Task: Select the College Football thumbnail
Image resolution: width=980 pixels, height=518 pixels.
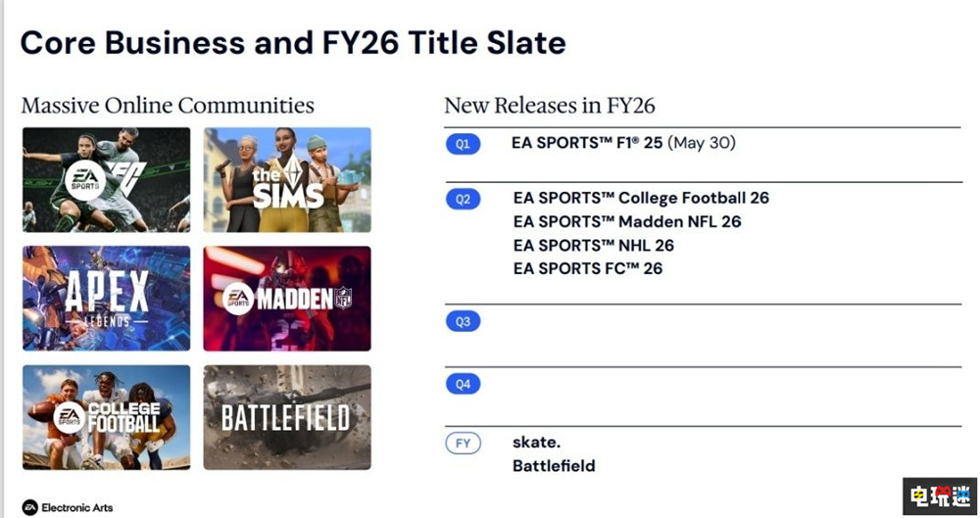Action: coord(106,417)
